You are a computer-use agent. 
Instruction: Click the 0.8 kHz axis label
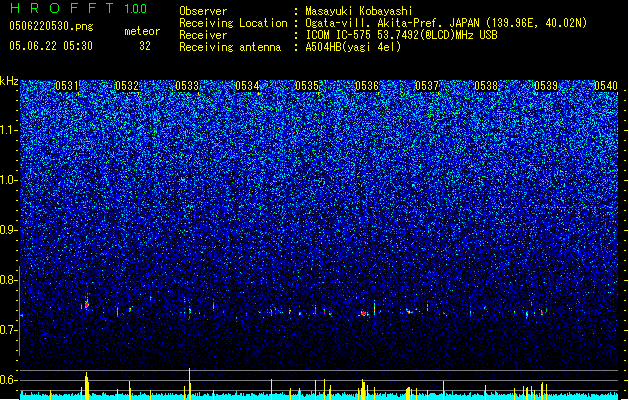point(8,280)
